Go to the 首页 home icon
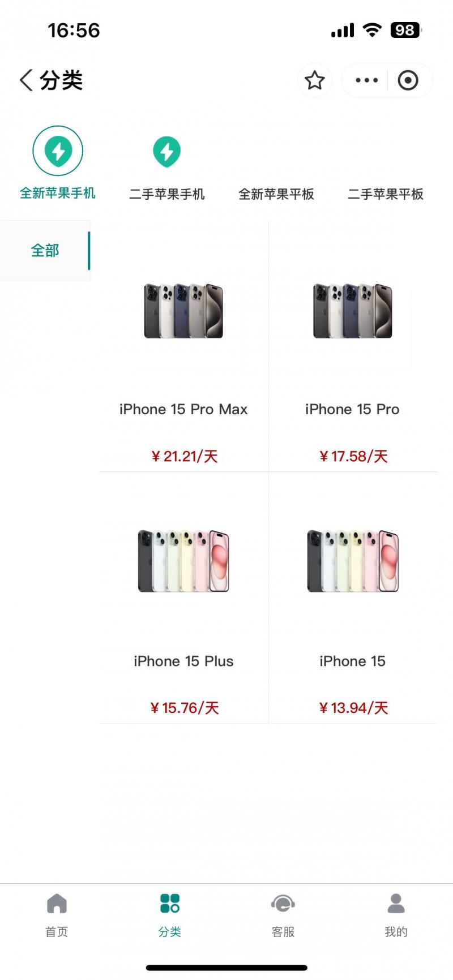 [57, 904]
